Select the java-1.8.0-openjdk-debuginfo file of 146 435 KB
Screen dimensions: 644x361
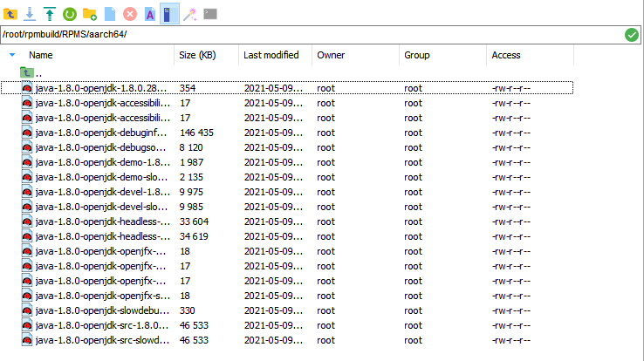96,133
